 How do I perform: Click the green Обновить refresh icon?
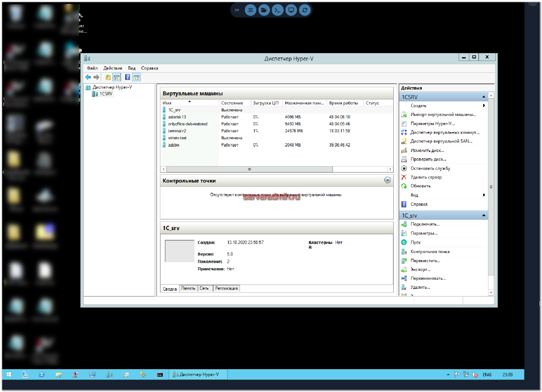click(x=404, y=186)
